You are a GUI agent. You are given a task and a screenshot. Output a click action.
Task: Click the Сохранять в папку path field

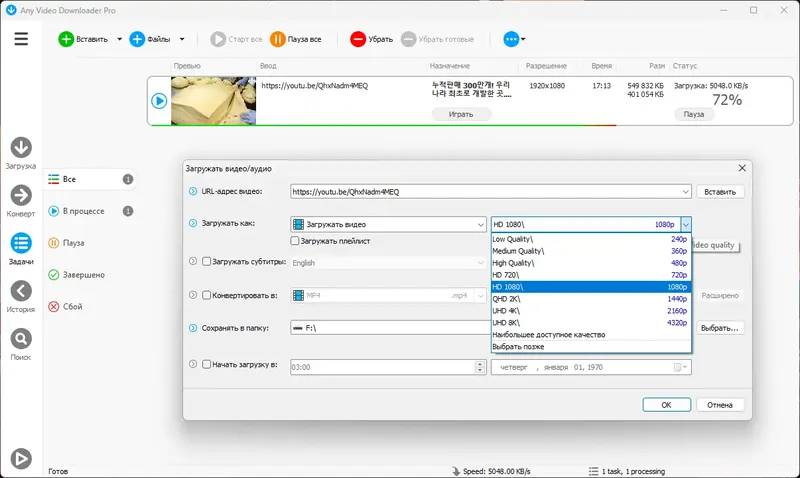click(390, 328)
